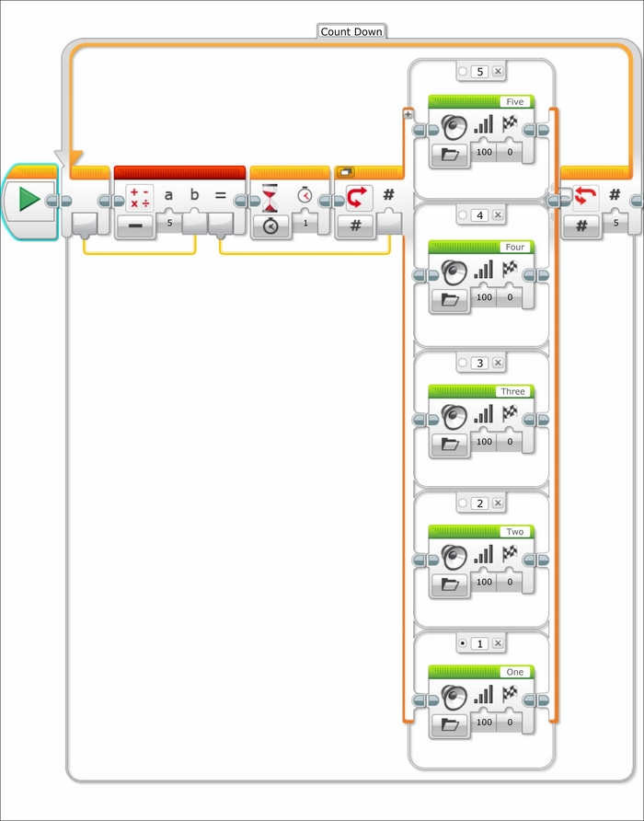Click the green Start play block

coord(29,200)
